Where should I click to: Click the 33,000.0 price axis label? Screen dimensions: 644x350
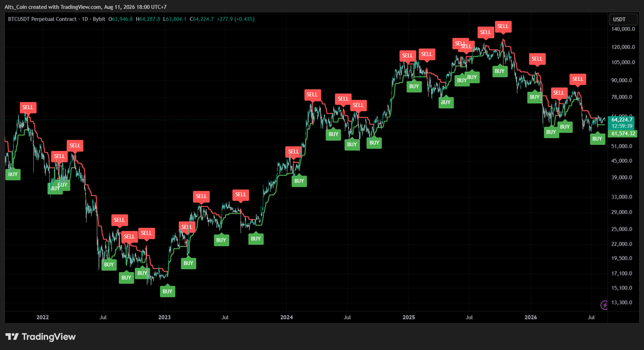(622, 197)
